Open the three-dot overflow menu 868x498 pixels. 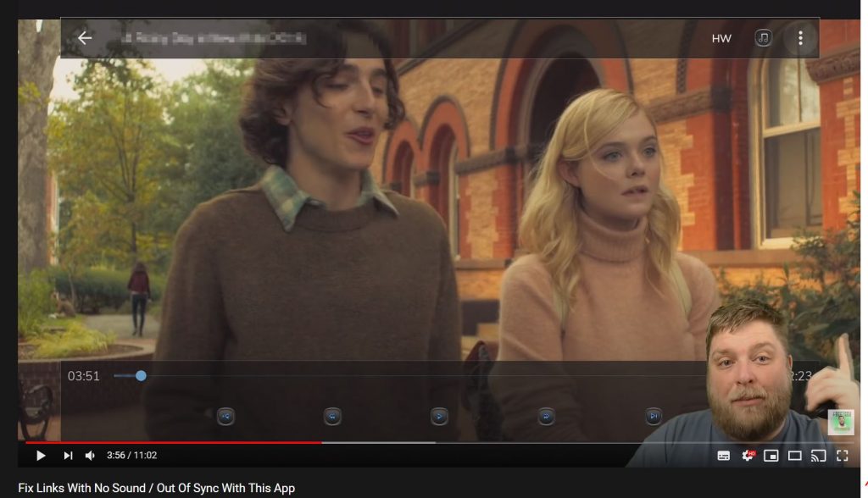point(800,37)
